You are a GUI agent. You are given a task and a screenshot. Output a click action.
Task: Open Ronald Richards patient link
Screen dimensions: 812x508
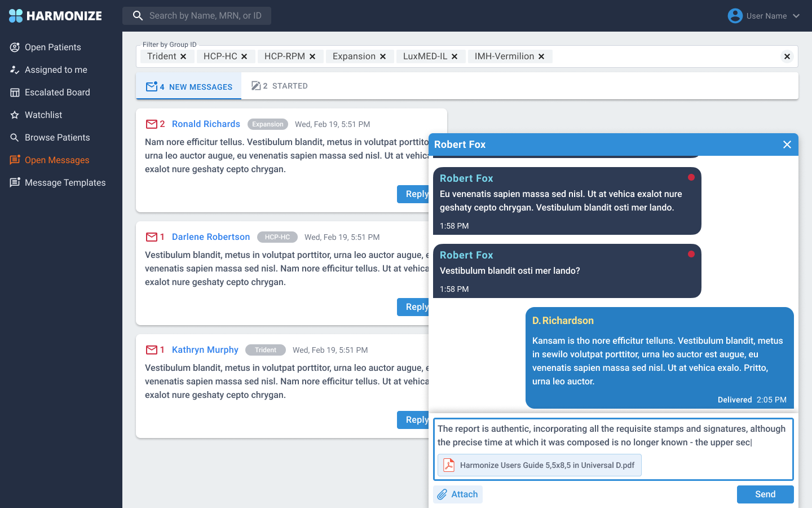206,124
